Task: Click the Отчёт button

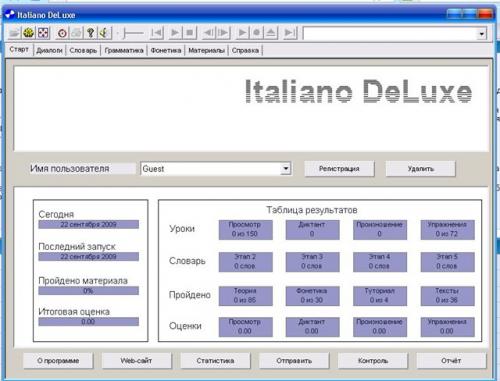Action: tap(451, 361)
